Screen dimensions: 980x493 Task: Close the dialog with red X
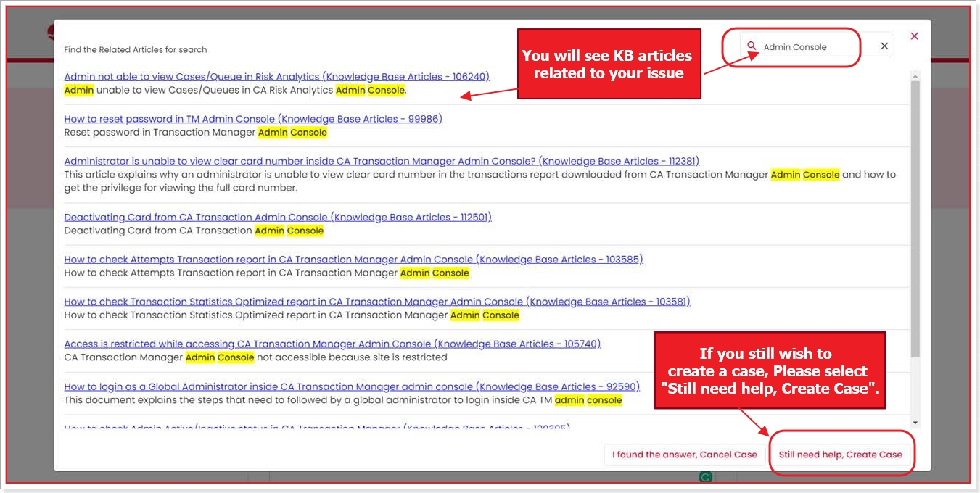[x=915, y=36]
